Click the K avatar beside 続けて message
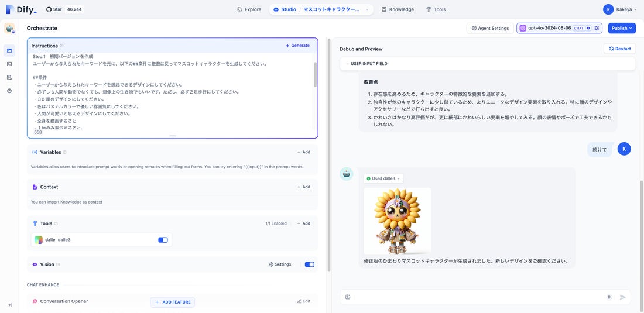The height and width of the screenshot is (313, 644). 624,149
